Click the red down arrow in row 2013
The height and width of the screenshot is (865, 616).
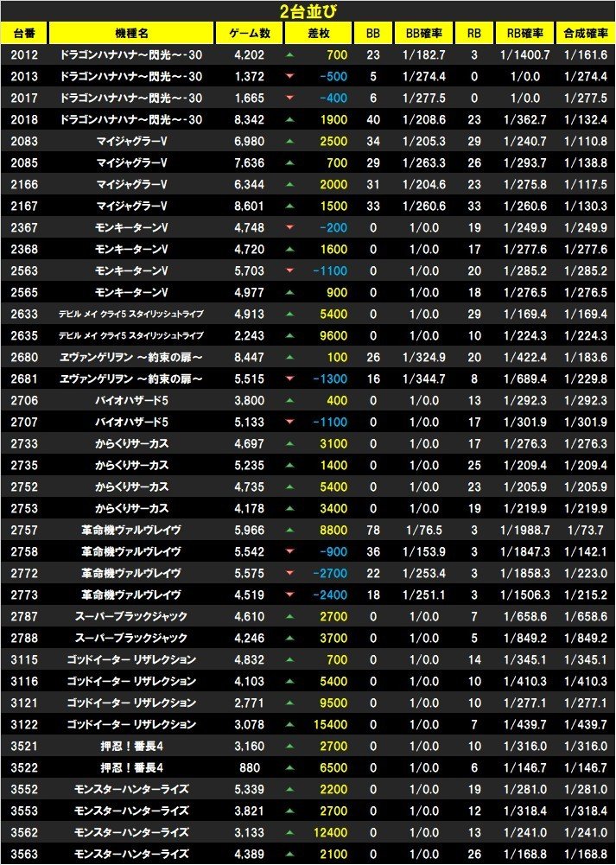(x=290, y=77)
